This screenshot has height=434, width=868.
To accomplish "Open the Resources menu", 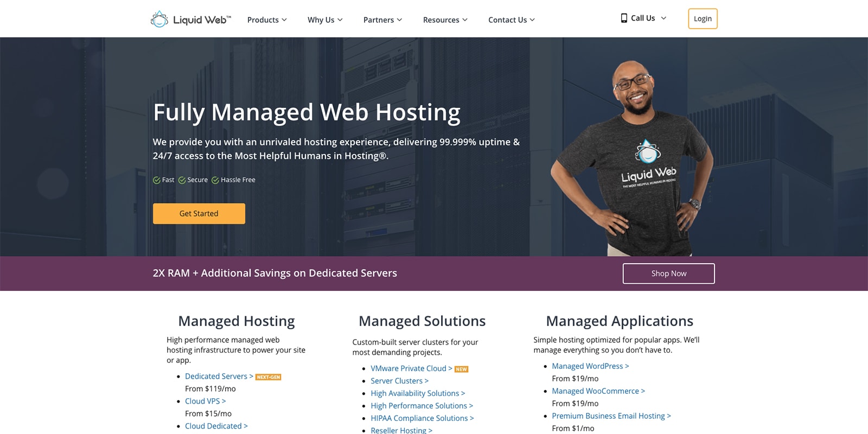I will point(445,20).
